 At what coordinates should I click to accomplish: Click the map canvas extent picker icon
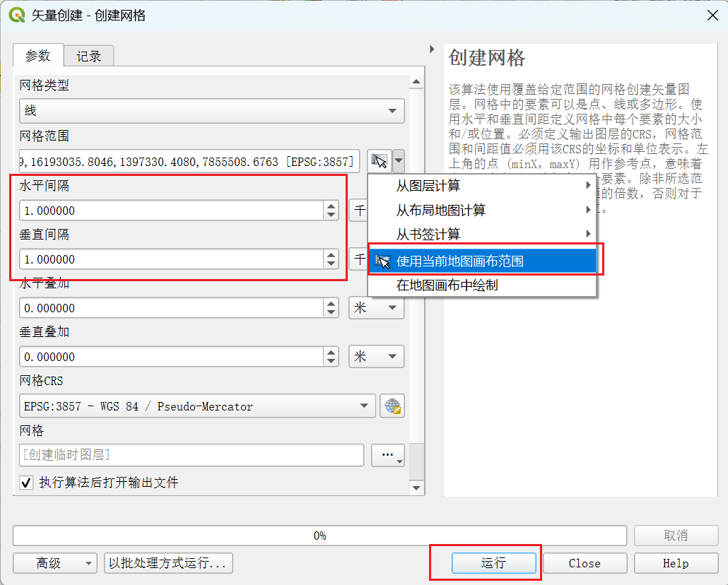point(380,161)
